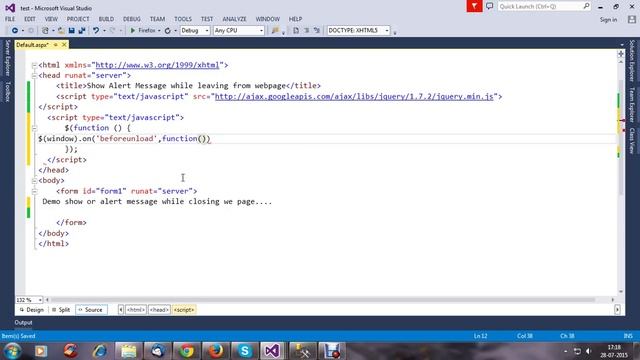Open Google Chrome from the taskbar

187,351
